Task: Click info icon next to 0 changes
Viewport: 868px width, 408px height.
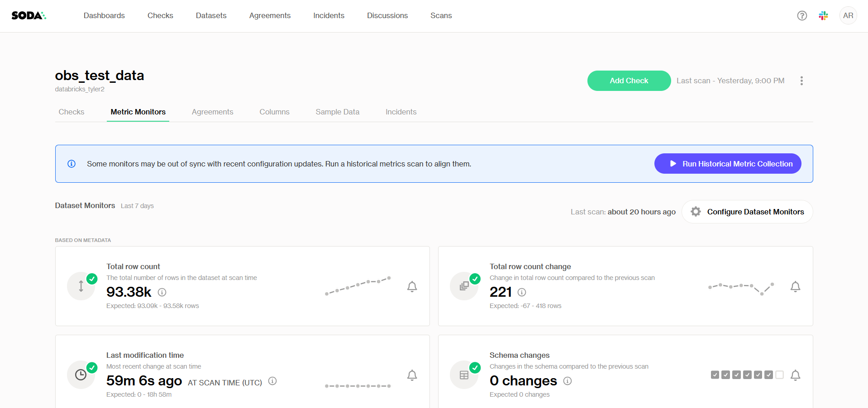Action: tap(568, 381)
